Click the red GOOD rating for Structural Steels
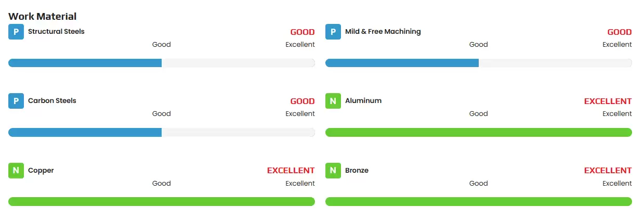644x219 pixels. (x=302, y=32)
